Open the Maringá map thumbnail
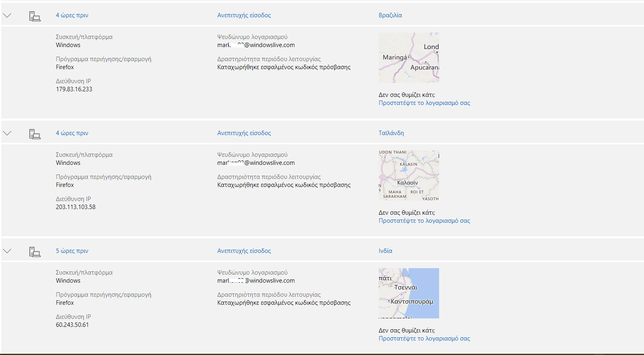This screenshot has height=355, width=644. pyautogui.click(x=409, y=57)
